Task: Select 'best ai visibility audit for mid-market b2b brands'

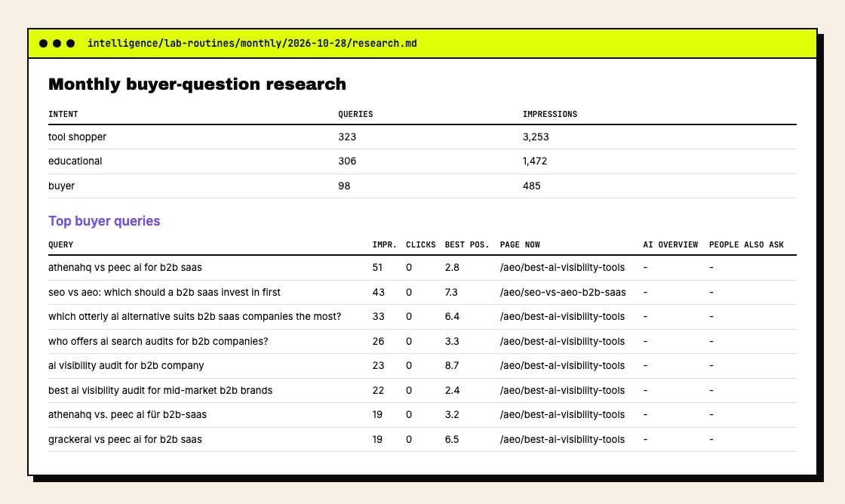Action: point(160,390)
